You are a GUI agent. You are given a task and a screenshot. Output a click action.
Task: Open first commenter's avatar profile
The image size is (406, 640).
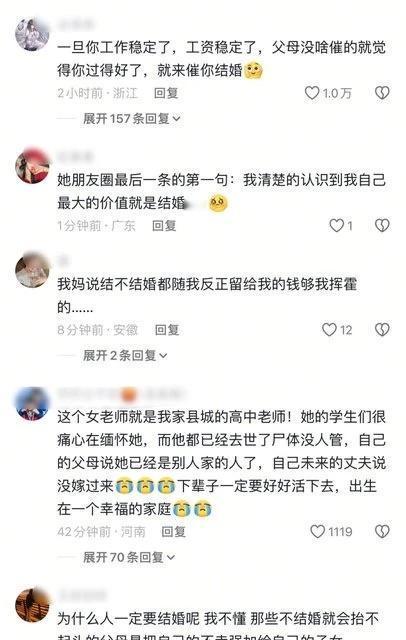32,35
